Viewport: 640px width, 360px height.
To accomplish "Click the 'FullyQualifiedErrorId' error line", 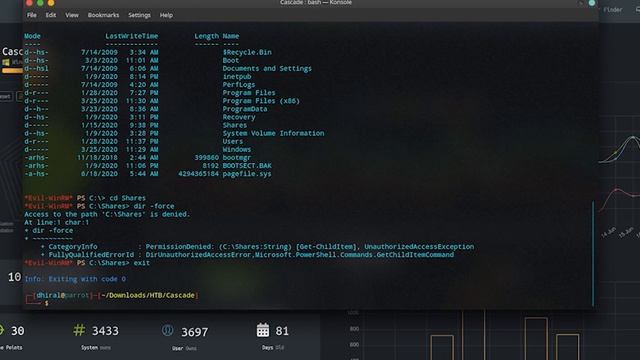I will tap(247, 255).
